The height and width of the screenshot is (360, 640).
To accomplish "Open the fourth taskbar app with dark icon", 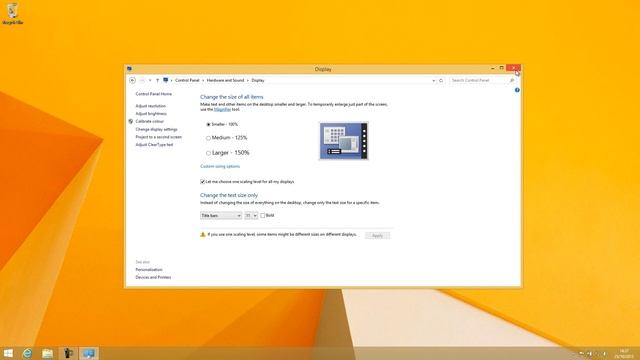I will pos(68,353).
